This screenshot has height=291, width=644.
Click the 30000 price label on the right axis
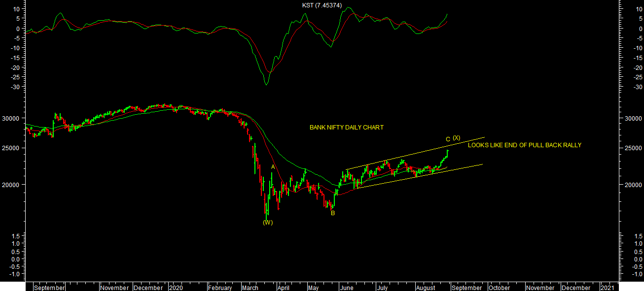634,119
